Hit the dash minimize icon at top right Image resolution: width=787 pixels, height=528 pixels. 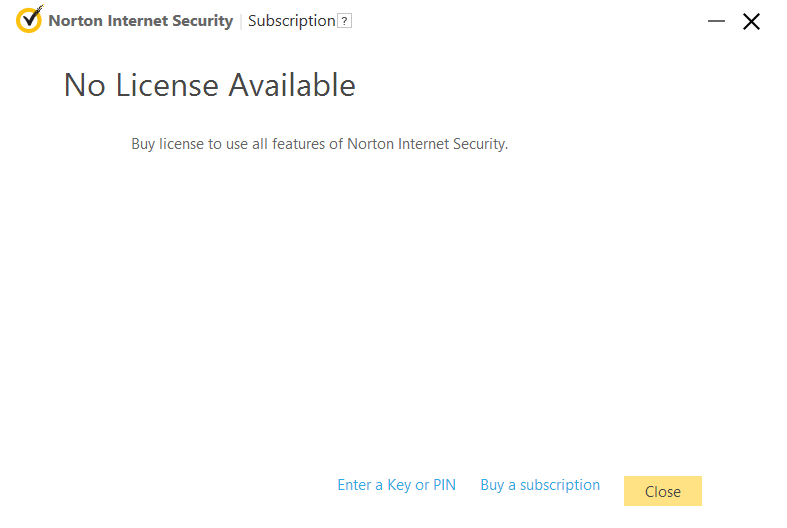tap(716, 21)
